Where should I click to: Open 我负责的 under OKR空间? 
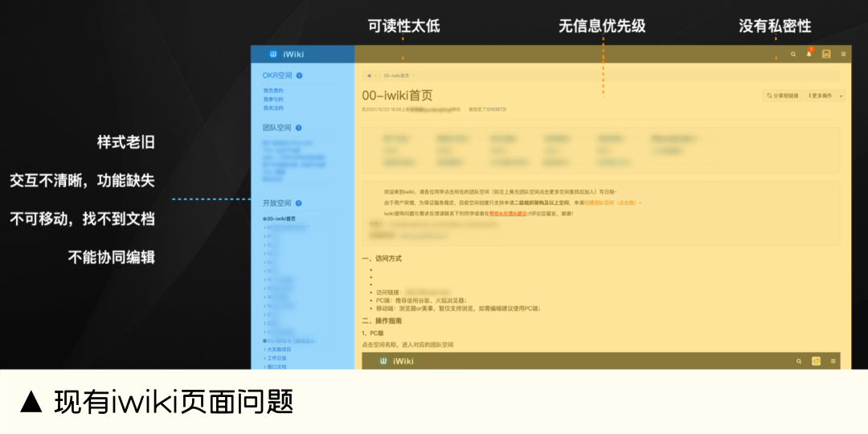click(273, 90)
